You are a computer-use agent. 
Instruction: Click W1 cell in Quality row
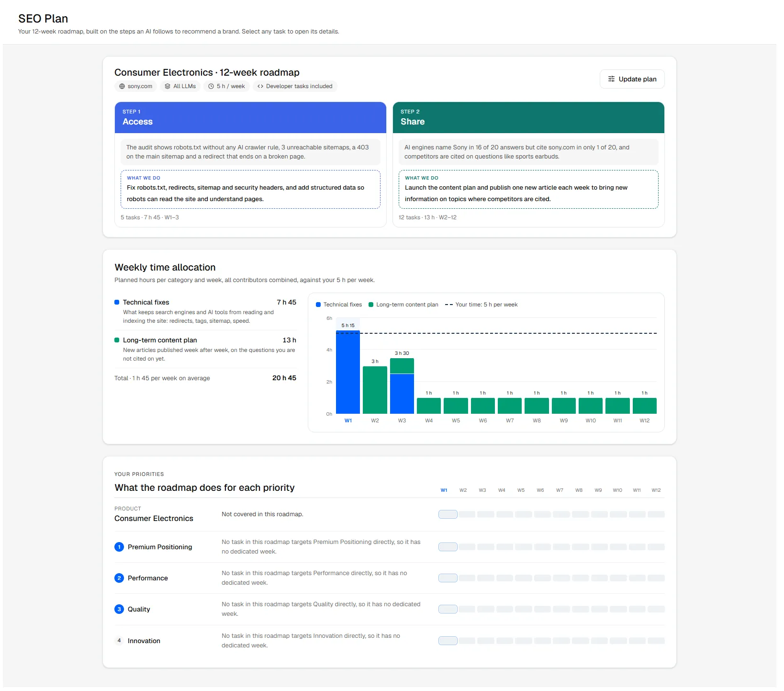(448, 609)
